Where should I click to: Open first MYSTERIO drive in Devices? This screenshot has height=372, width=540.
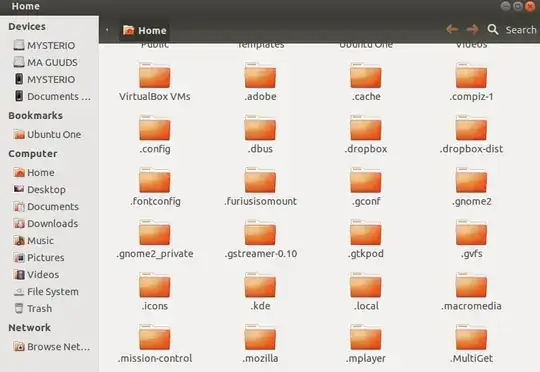44,45
